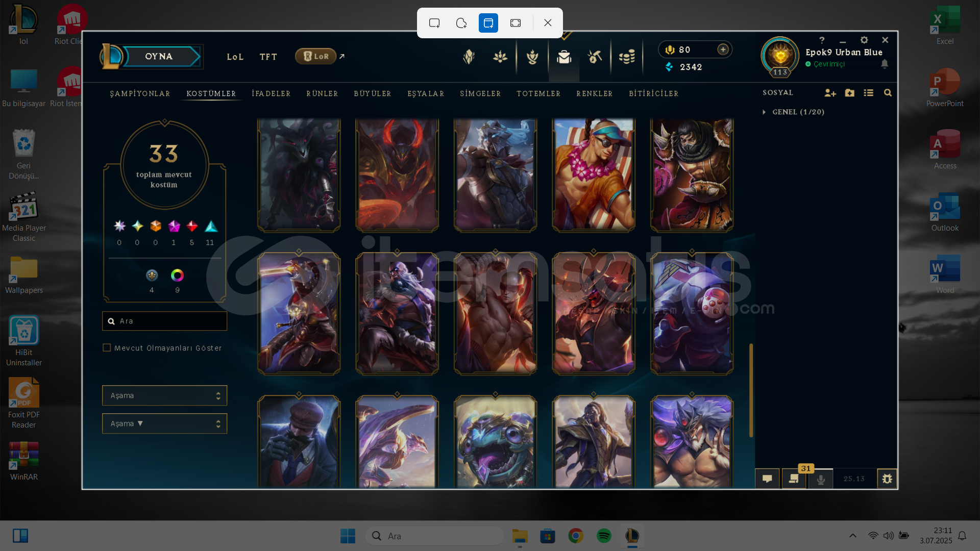The image size is (980, 551).
Task: Open the TOTEMLER tab
Action: pyautogui.click(x=538, y=93)
